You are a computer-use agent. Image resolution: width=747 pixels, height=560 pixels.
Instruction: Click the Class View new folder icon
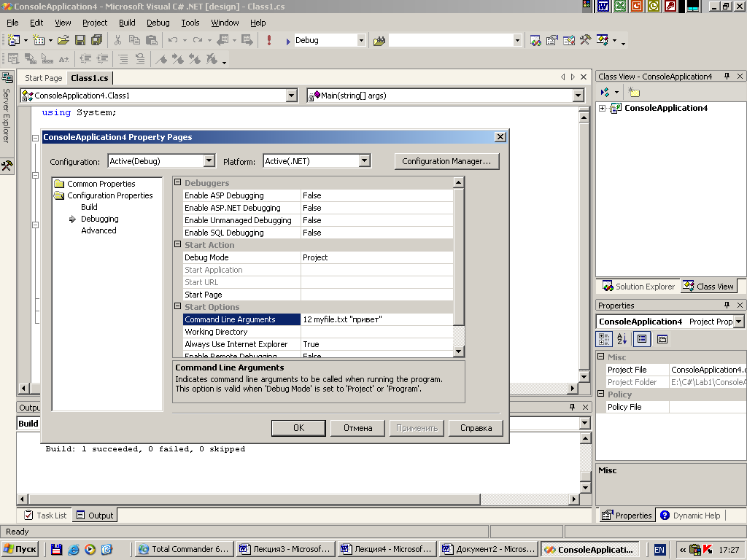(634, 92)
